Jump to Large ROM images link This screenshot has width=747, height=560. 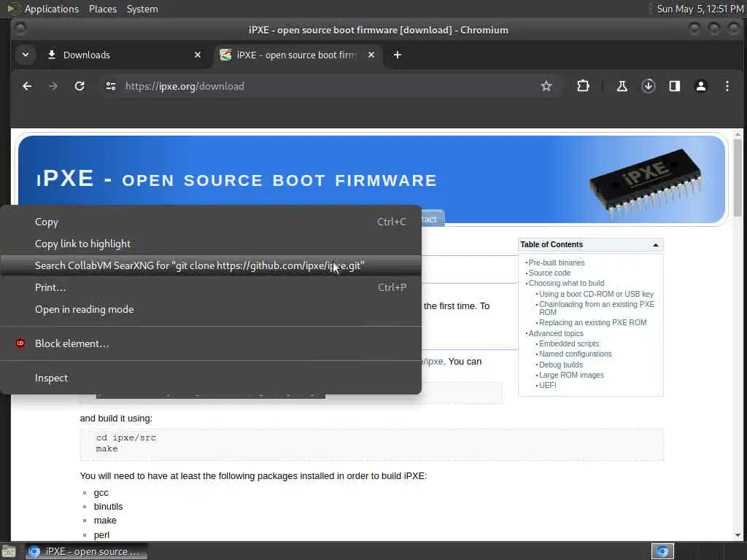coord(571,376)
